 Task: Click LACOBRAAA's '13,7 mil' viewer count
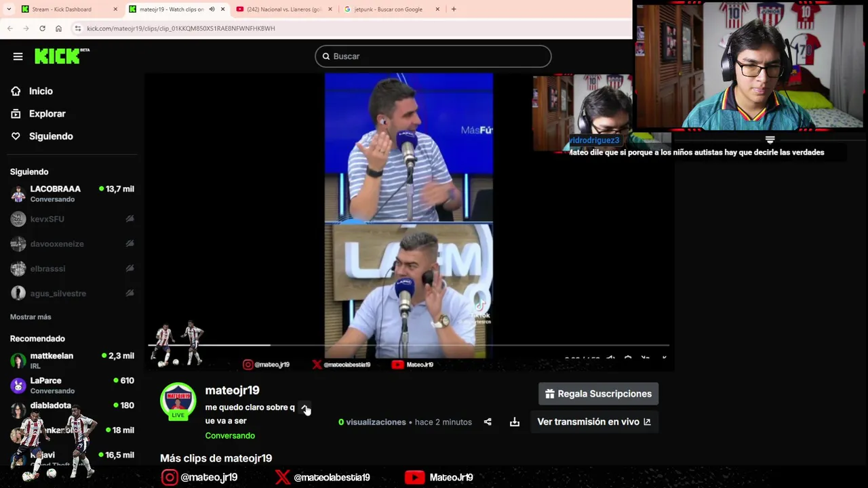(119, 189)
